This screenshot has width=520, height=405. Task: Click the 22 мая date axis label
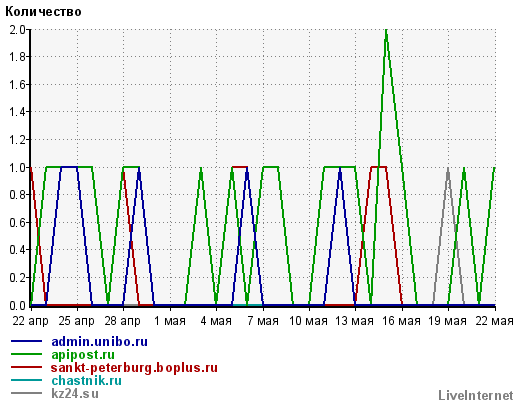pyautogui.click(x=495, y=321)
